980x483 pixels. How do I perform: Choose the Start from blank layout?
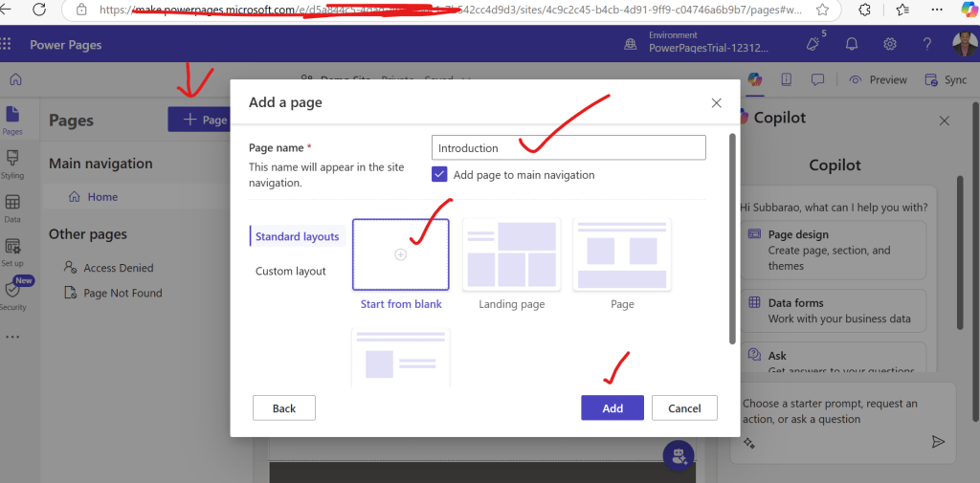[x=400, y=254]
